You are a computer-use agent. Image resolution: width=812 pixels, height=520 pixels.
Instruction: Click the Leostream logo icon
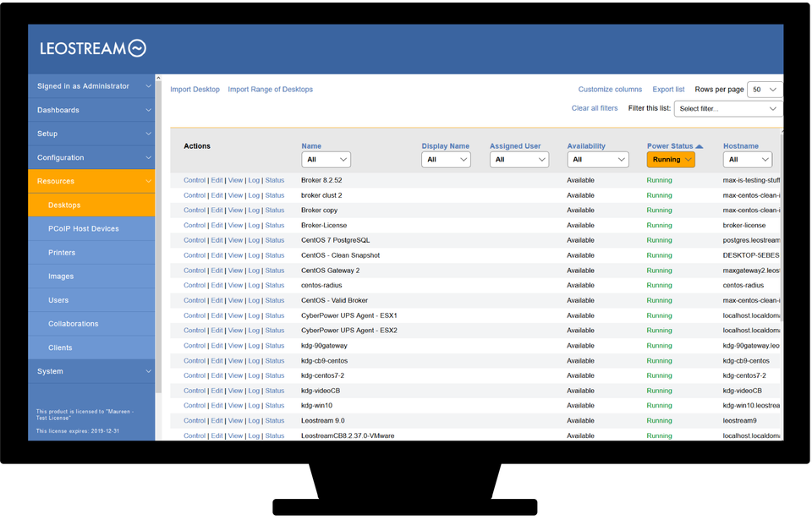coord(134,48)
